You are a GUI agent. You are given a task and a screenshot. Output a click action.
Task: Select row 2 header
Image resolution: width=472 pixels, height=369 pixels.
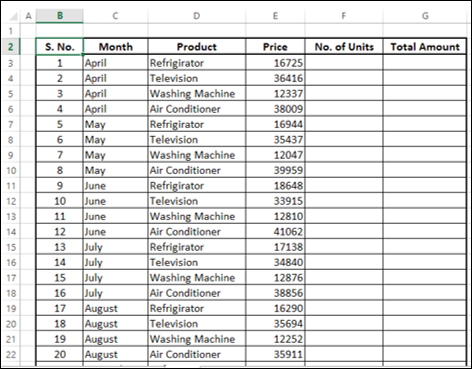(11, 47)
